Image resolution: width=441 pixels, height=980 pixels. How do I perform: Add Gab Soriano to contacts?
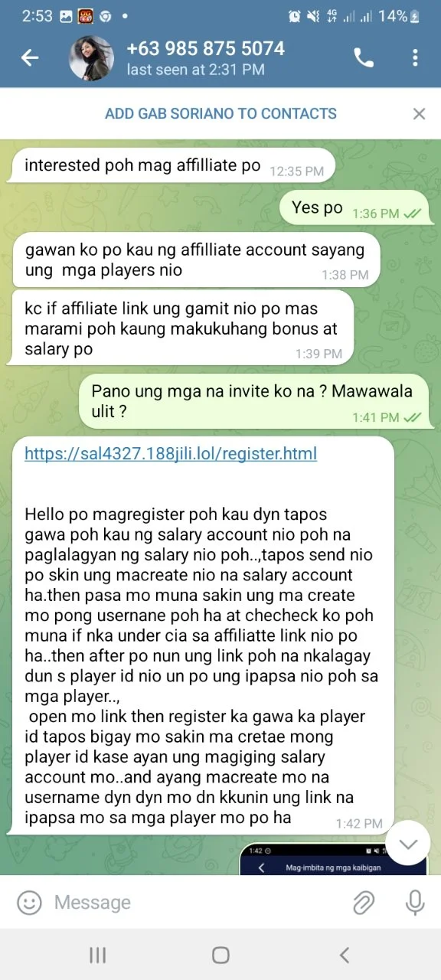[x=220, y=113]
